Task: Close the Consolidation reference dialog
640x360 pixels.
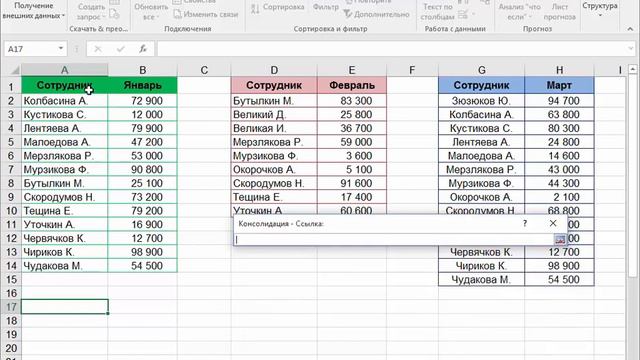Action: [x=553, y=223]
